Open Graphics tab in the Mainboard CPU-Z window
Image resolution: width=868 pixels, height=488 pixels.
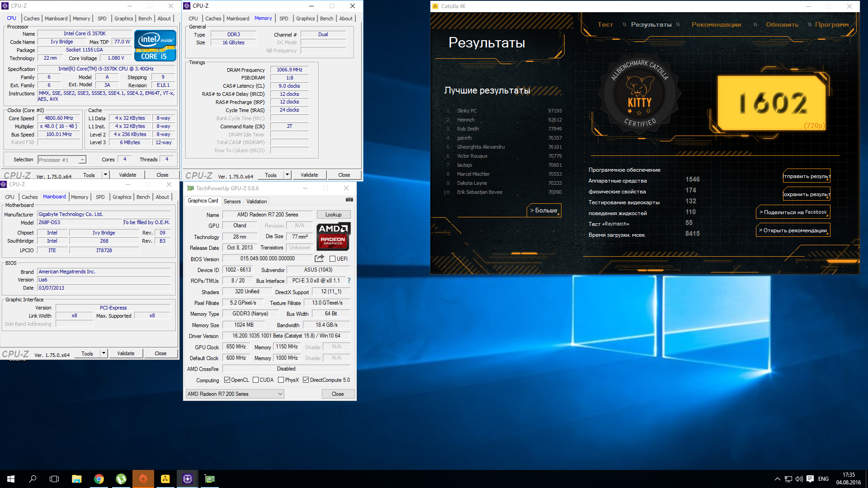point(122,197)
